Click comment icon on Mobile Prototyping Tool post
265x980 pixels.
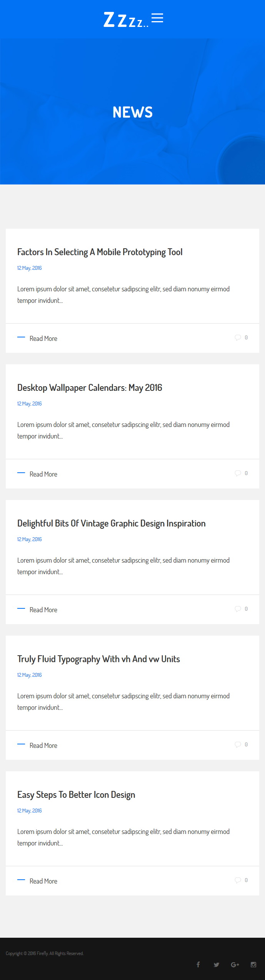(238, 337)
